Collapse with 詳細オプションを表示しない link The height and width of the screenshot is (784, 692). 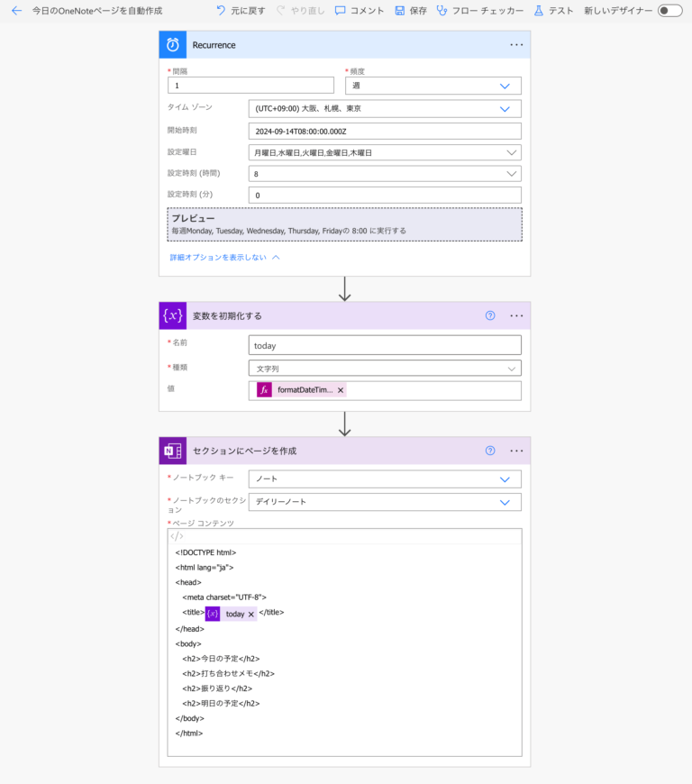[x=225, y=257]
